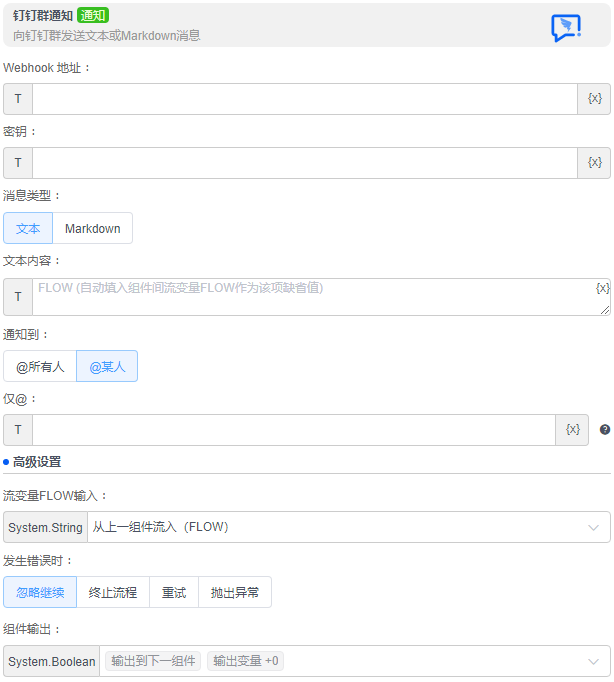Viewport: 614px width, 682px height.
Task: Focus the Webhook 地址 input field
Action: pos(305,99)
